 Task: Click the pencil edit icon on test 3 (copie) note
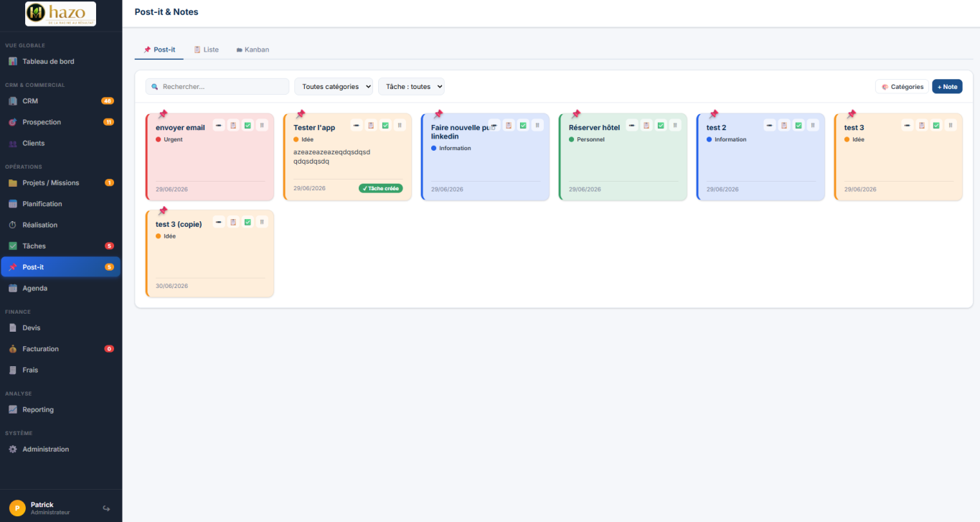pos(219,222)
